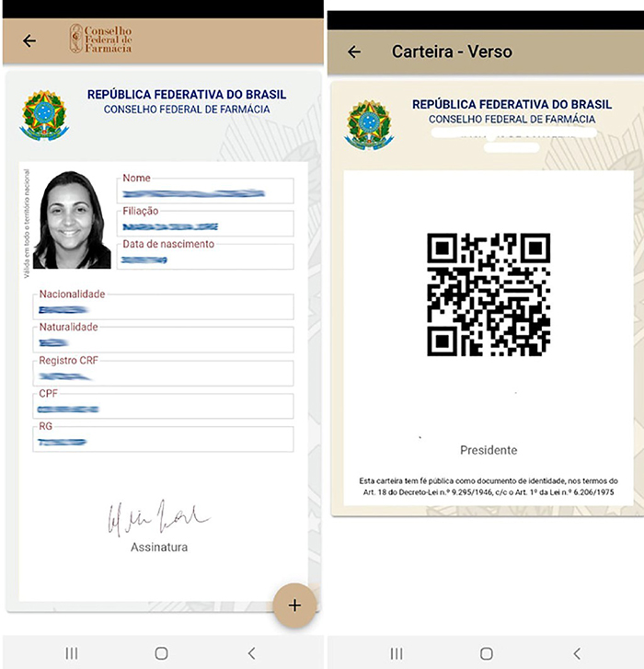The height and width of the screenshot is (669, 644).
Task: Tap the Nome field
Action: (x=205, y=190)
